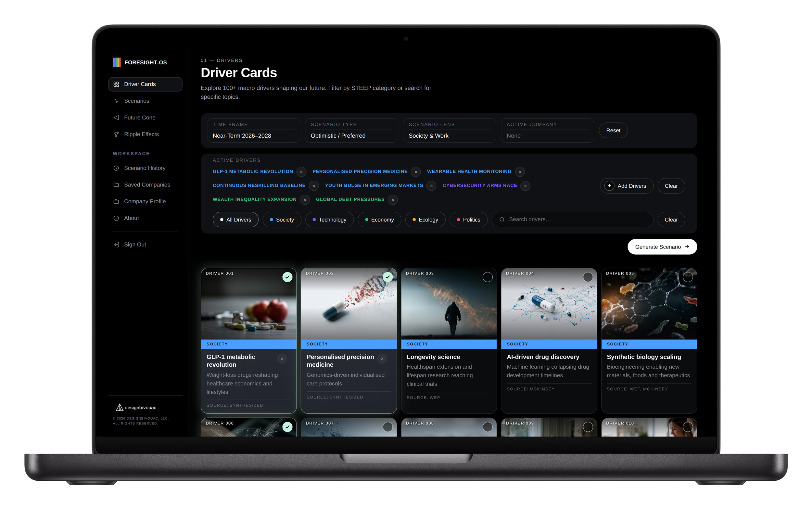Filter drivers by Economy category
Viewport: 812px width, 519px height.
click(x=379, y=220)
